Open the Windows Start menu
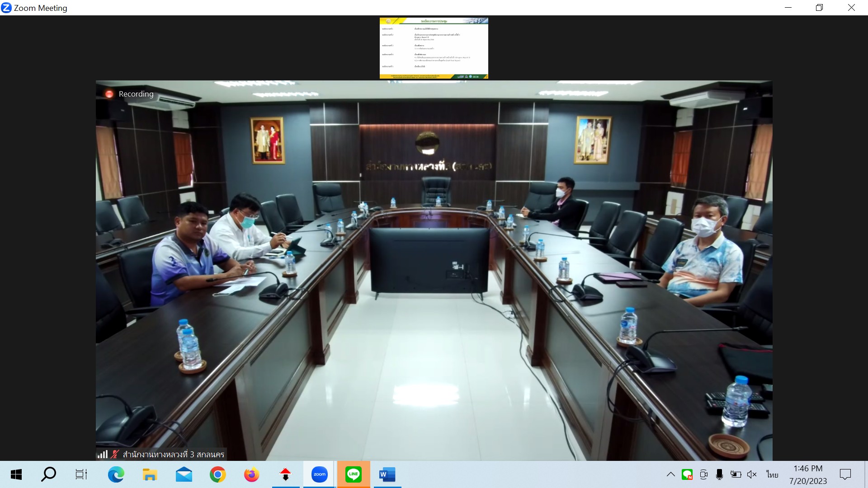The image size is (868, 488). (x=16, y=474)
